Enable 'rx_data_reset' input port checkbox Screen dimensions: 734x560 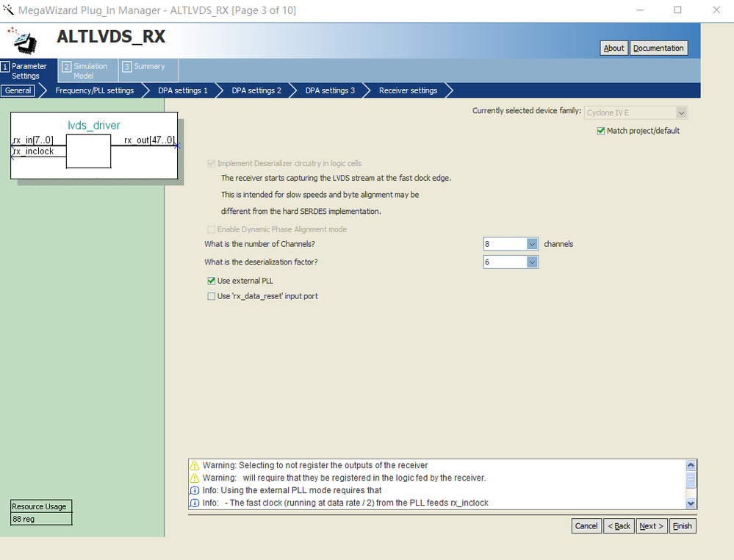(211, 296)
